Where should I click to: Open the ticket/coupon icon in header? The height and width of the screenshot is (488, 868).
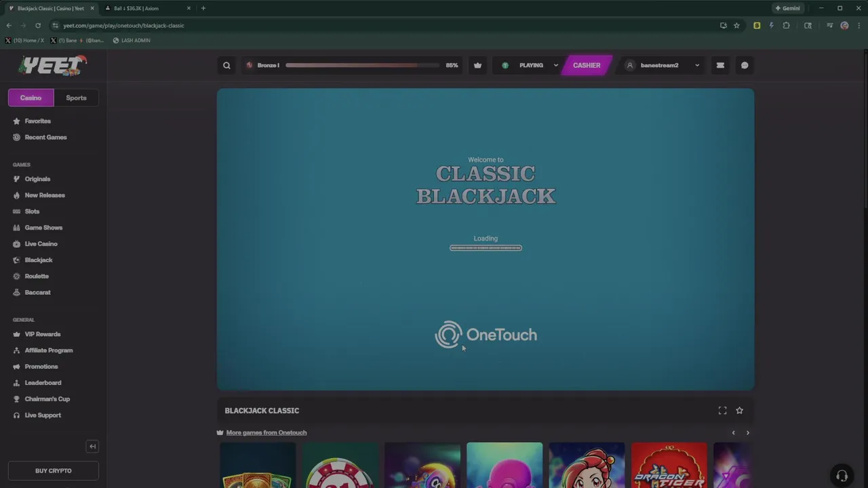click(x=720, y=66)
